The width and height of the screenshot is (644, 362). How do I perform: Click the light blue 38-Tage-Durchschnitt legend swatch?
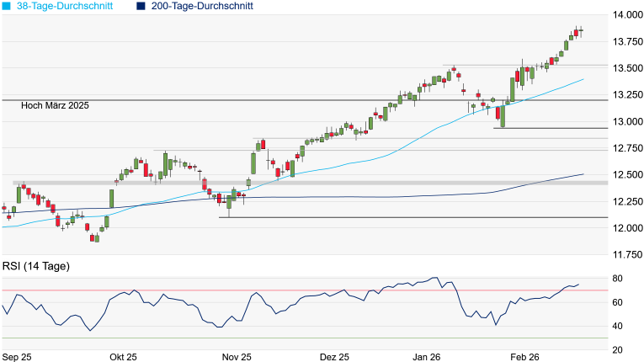pyautogui.click(x=6, y=6)
